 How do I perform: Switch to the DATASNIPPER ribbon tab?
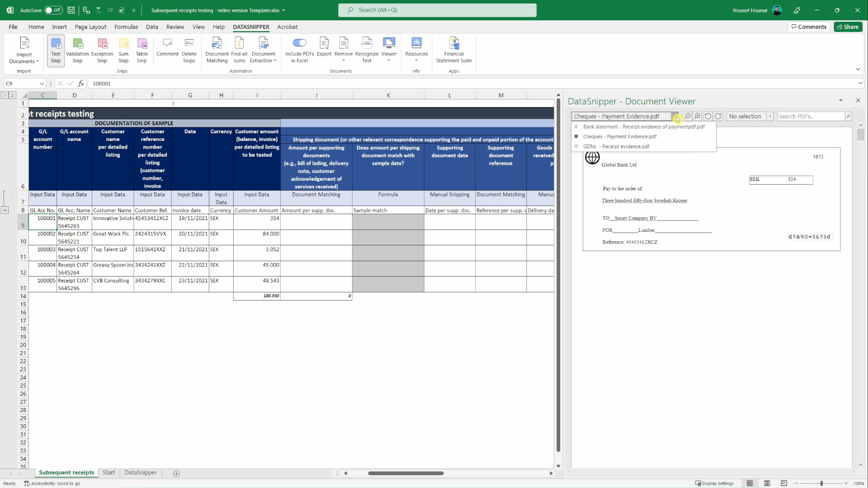coord(251,27)
